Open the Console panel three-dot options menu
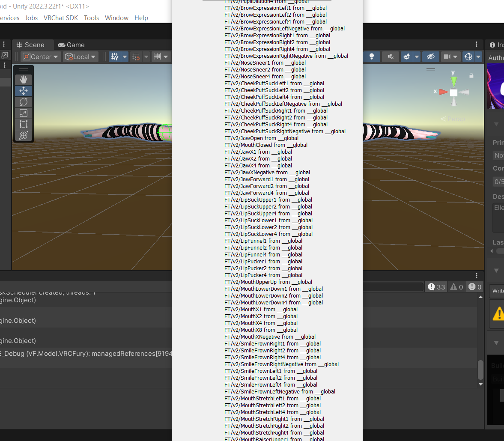Screen dimensions: 504x441 [x=477, y=276]
